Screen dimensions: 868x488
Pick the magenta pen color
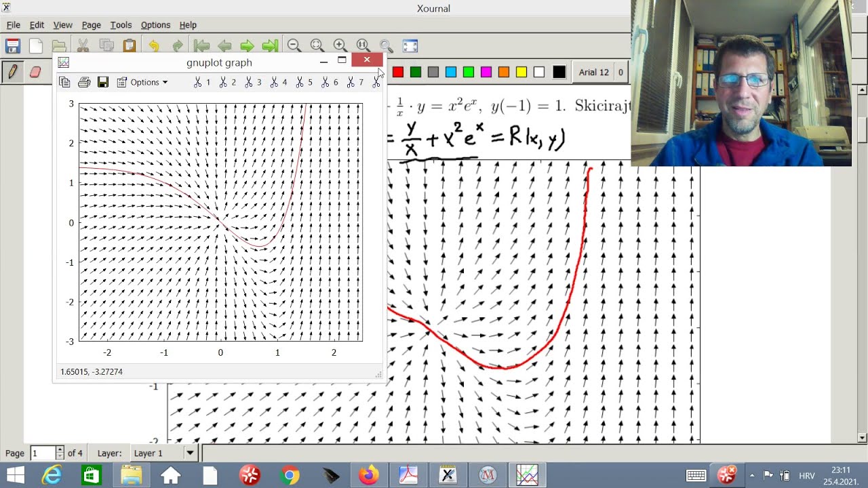[x=486, y=72]
